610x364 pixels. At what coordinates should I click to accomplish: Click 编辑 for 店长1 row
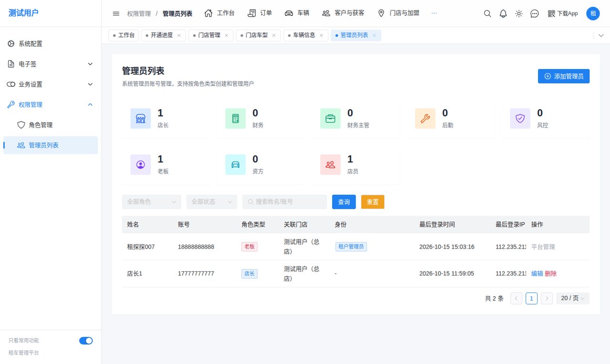click(537, 273)
